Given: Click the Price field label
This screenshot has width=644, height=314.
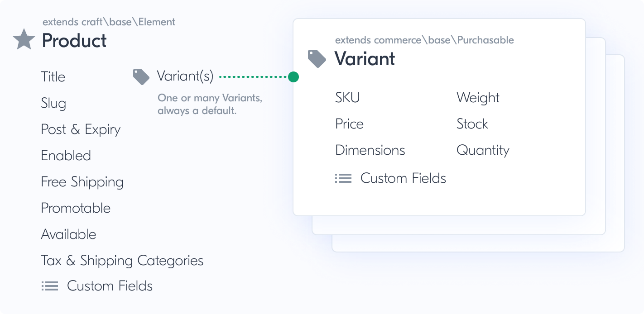Looking at the screenshot, I should [x=349, y=124].
